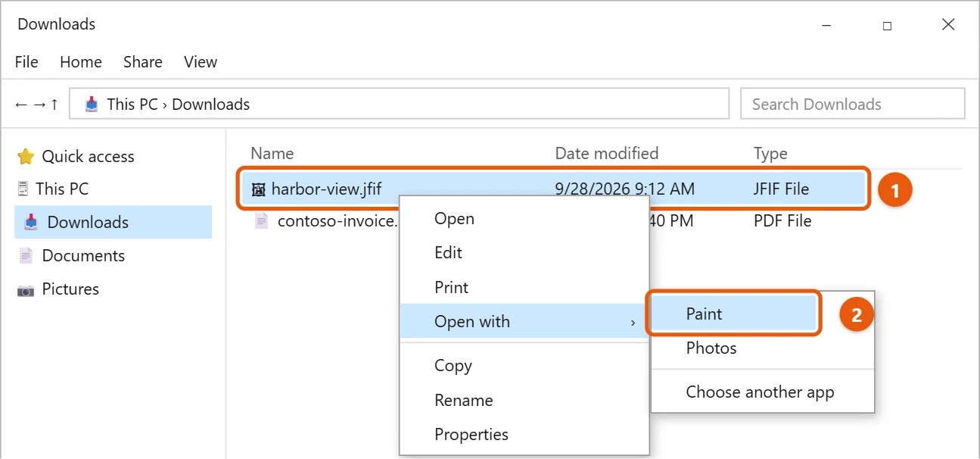980x459 pixels.
Task: Sort by the Name column header
Action: pos(272,154)
